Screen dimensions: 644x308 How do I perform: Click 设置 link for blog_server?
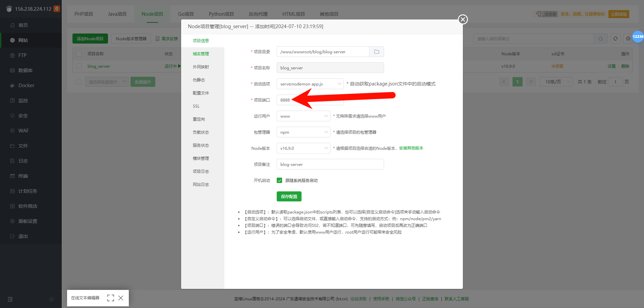tap(611, 66)
